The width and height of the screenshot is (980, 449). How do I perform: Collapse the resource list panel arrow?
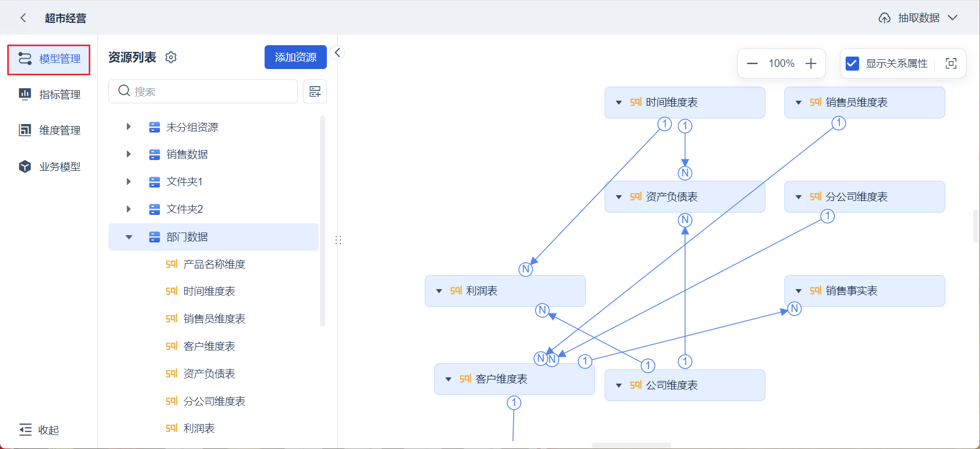click(x=337, y=52)
